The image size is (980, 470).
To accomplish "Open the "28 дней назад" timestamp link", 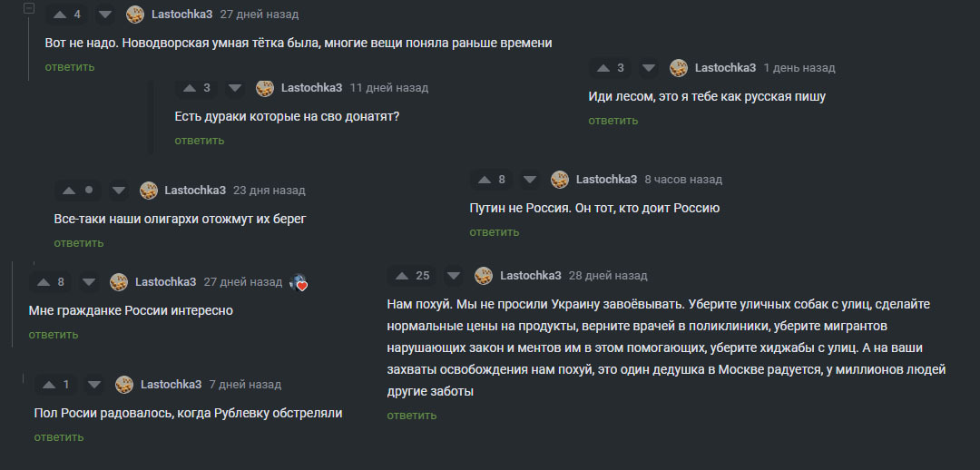I will pos(608,276).
